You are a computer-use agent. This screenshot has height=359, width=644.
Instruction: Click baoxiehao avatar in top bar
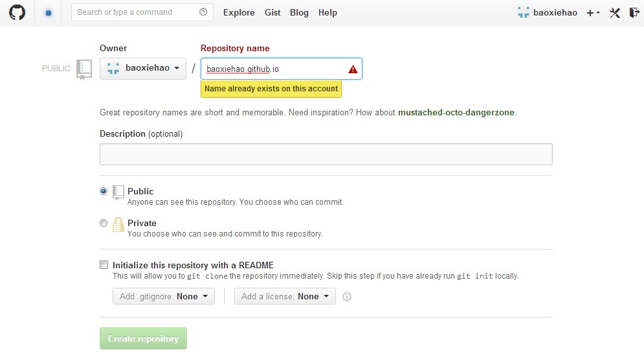tap(524, 12)
